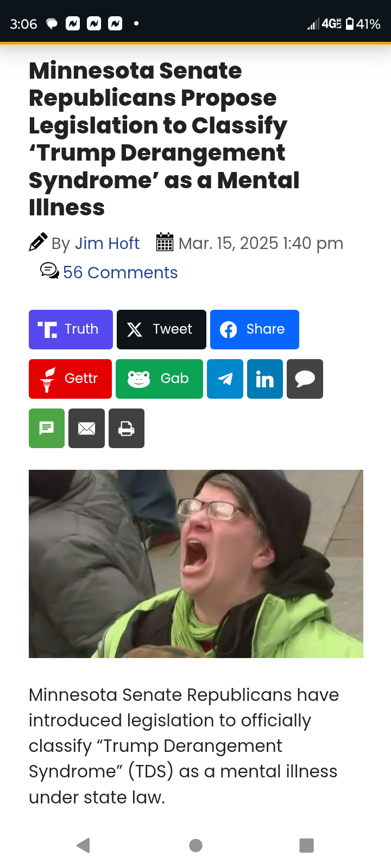Image resolution: width=391 pixels, height=868 pixels.
Task: Share on LinkedIn icon
Action: pyautogui.click(x=265, y=379)
